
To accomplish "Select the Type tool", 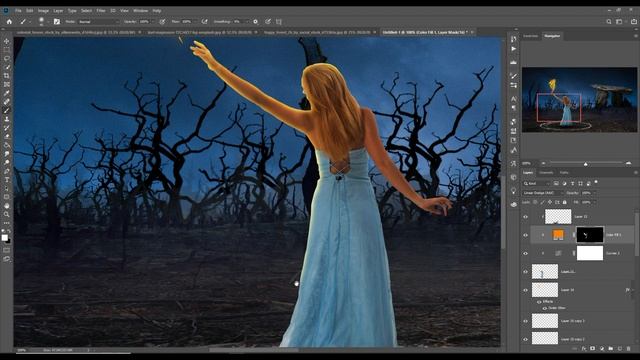I will point(7,180).
